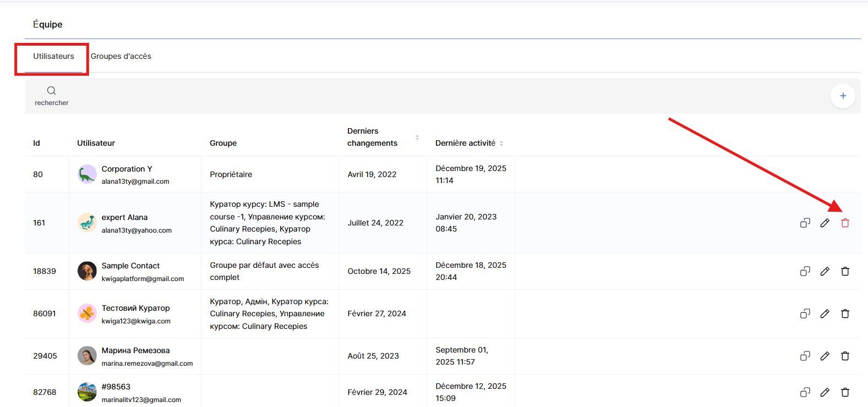Sort by Derniers changements column
The width and height of the screenshot is (868, 407).
[x=417, y=137]
